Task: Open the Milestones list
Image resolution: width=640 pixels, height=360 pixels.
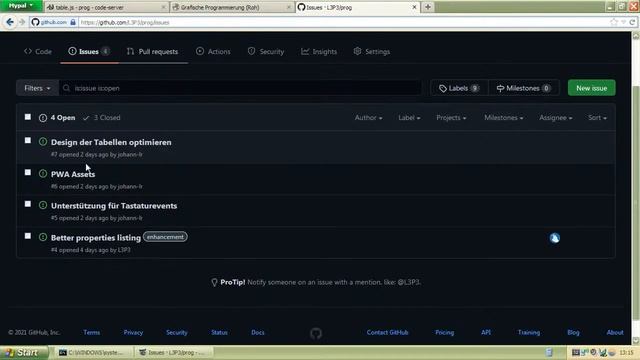Action: 523,88
